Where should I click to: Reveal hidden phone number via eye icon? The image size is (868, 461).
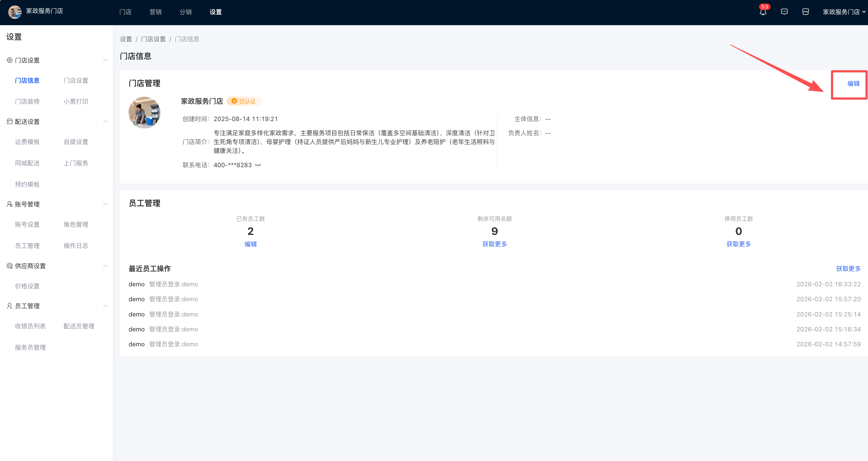coord(258,165)
